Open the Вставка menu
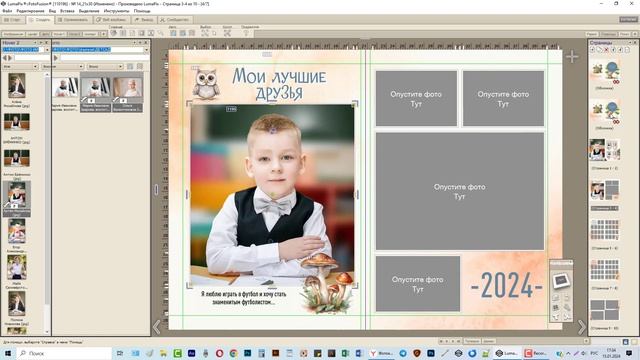 coord(67,11)
